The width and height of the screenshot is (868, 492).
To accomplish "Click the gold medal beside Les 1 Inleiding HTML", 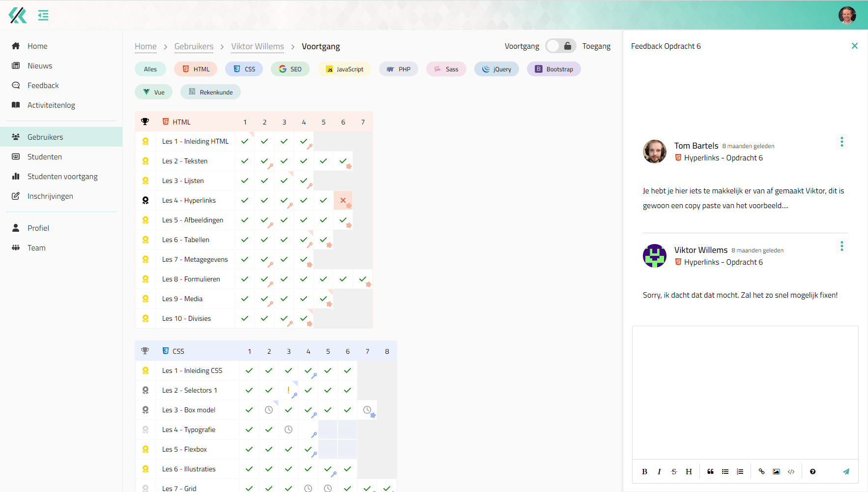I will (x=145, y=141).
